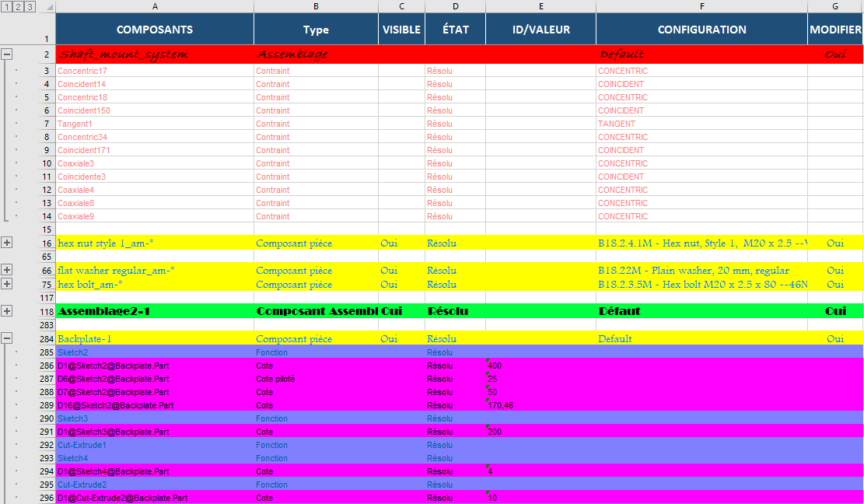Select column A header
This screenshot has width=864, height=504.
tap(155, 6)
